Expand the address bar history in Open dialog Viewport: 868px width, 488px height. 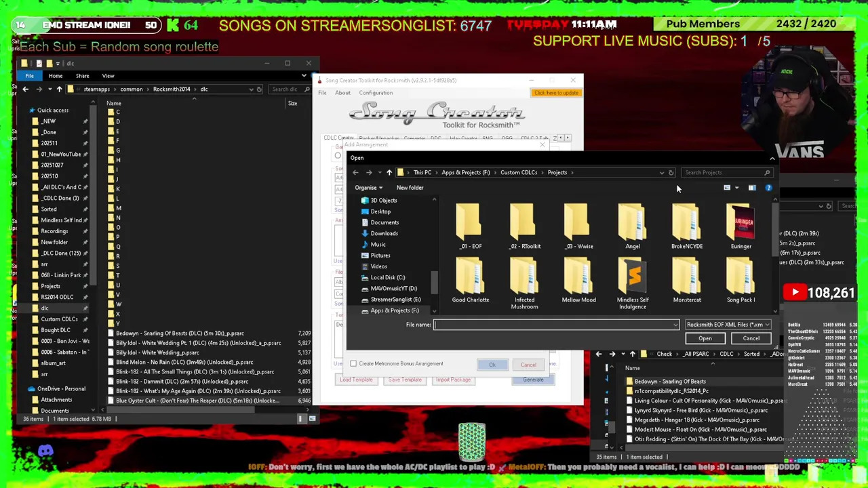662,172
